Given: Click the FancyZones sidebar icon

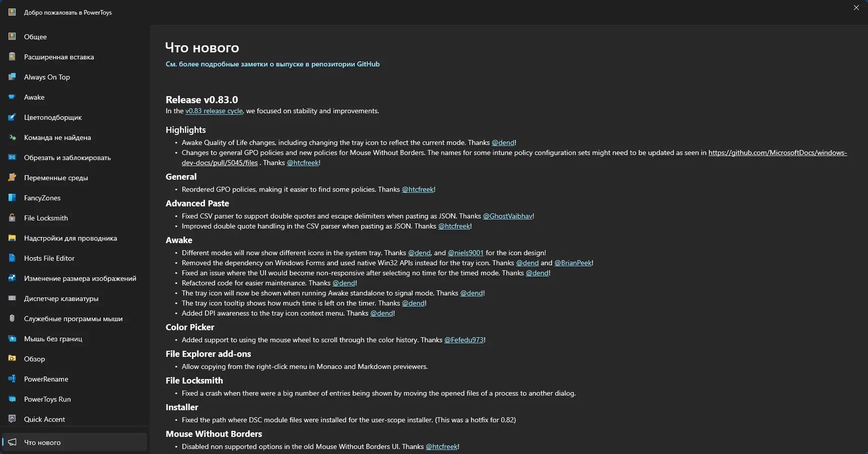Looking at the screenshot, I should (12, 198).
